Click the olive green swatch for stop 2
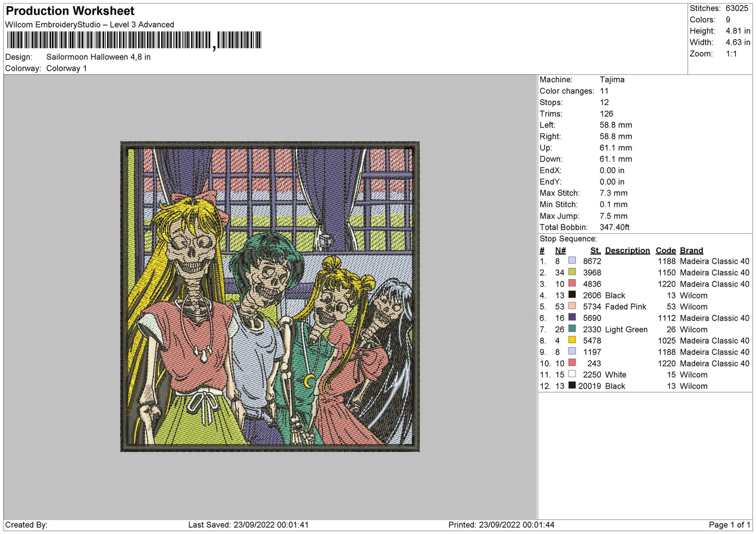Image resolution: width=756 pixels, height=534 pixels. point(572,272)
